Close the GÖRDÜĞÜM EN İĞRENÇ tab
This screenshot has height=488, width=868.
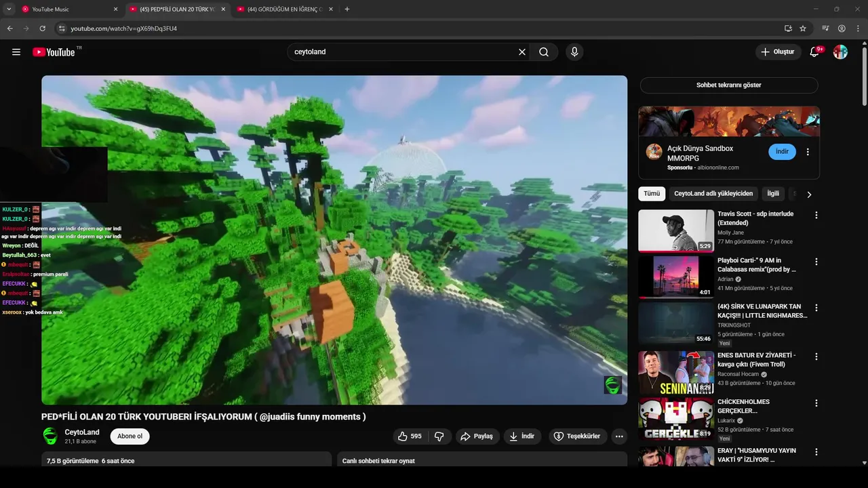tap(331, 9)
